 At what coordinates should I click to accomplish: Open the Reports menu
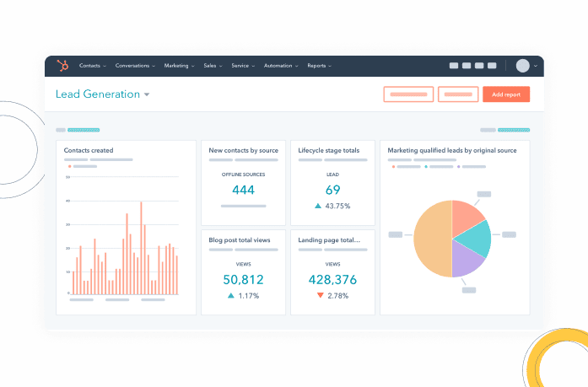(319, 66)
